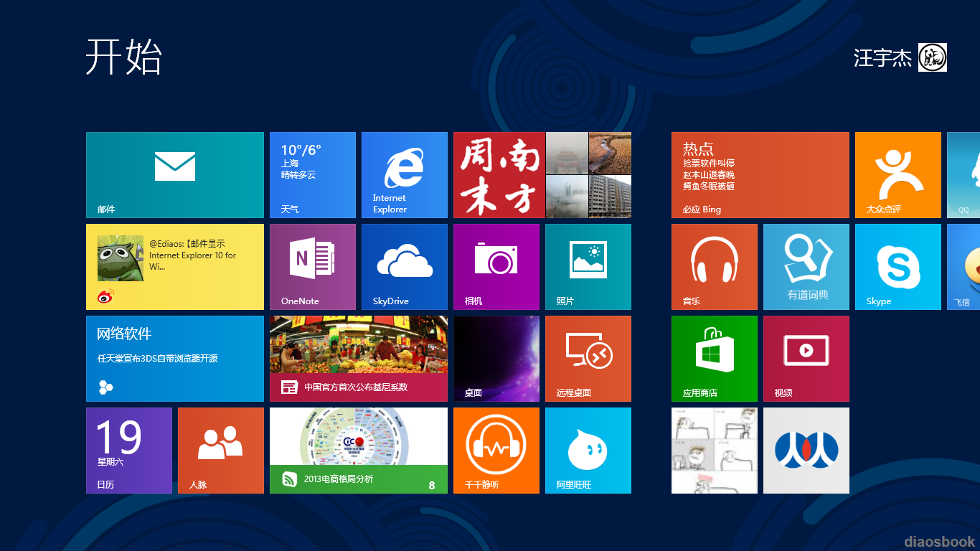Viewport: 980px width, 551px height.
Task: Open the 周末 南方 red newspaper tile
Action: point(542,175)
